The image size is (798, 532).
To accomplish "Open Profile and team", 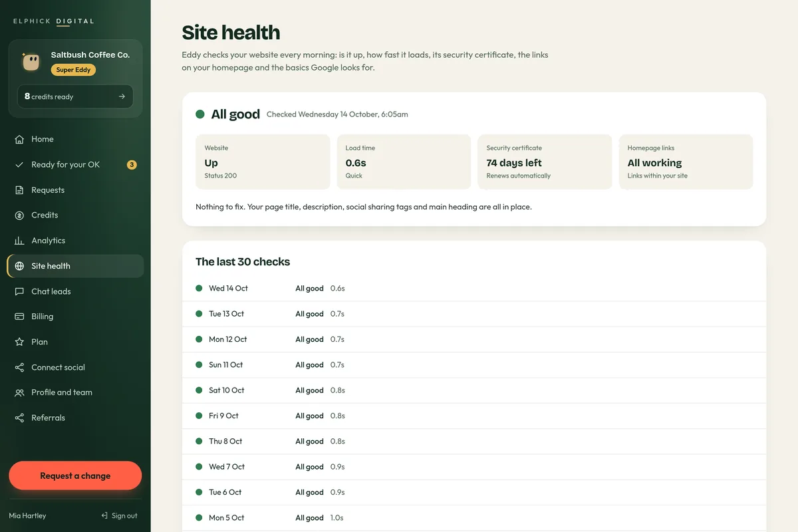I will (75, 392).
